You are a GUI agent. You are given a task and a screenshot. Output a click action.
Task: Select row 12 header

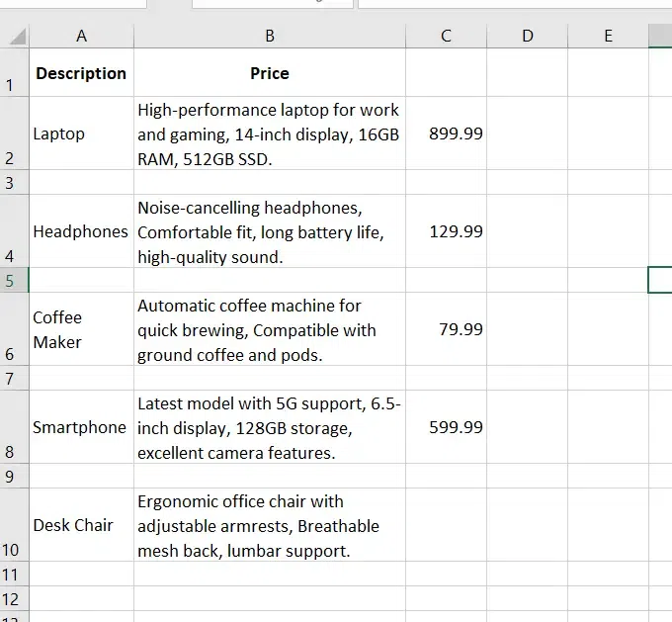(14, 599)
